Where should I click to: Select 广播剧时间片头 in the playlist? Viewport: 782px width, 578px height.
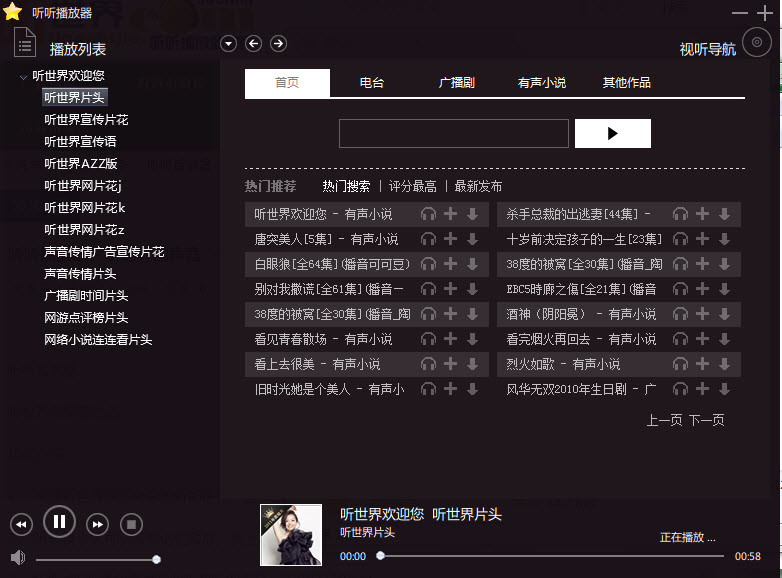[x=86, y=295]
